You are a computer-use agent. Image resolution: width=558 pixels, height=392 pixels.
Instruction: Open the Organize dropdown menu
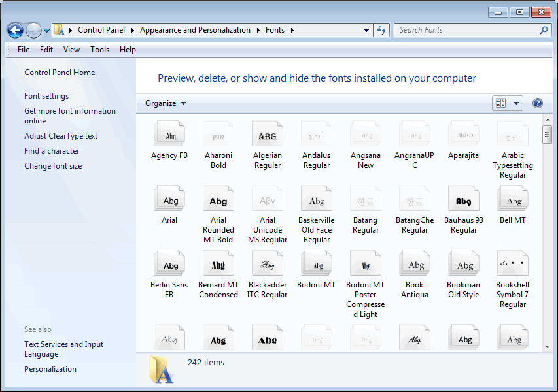coord(166,103)
